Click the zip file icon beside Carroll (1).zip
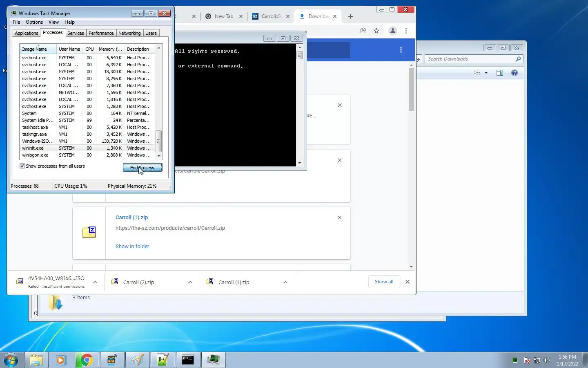This screenshot has width=588, height=368. 89,232
